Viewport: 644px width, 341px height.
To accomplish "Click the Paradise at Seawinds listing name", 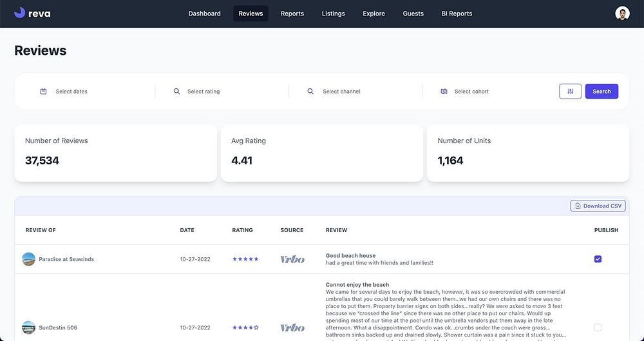I will (x=66, y=259).
